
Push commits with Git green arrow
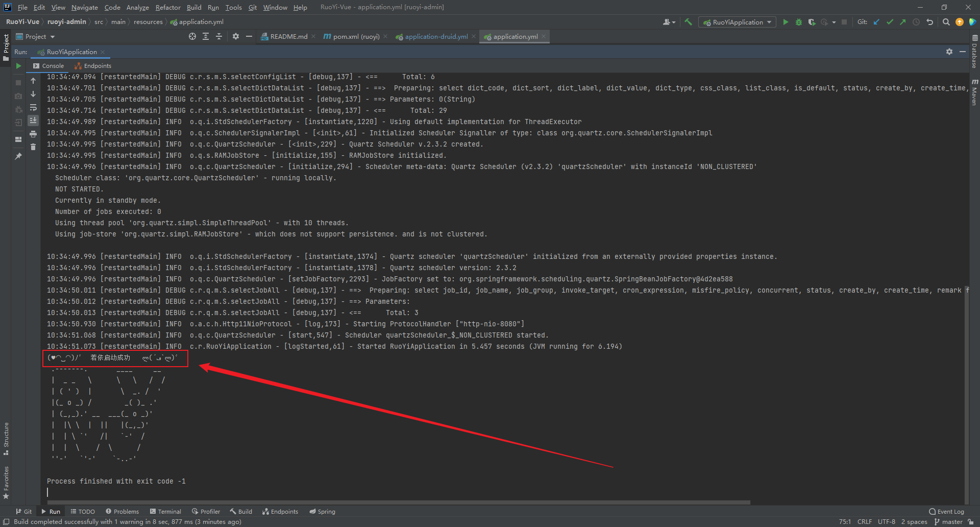(x=903, y=22)
